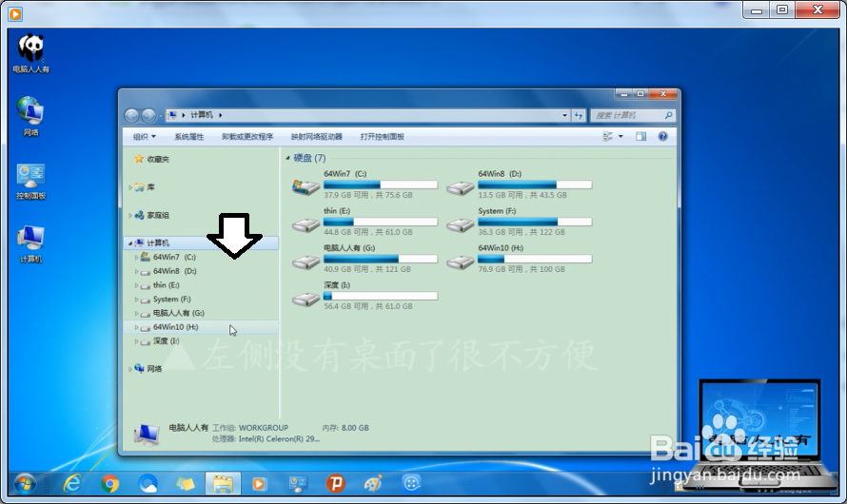Expand the 网络 tree node arrow
The image size is (847, 504).
coord(130,369)
